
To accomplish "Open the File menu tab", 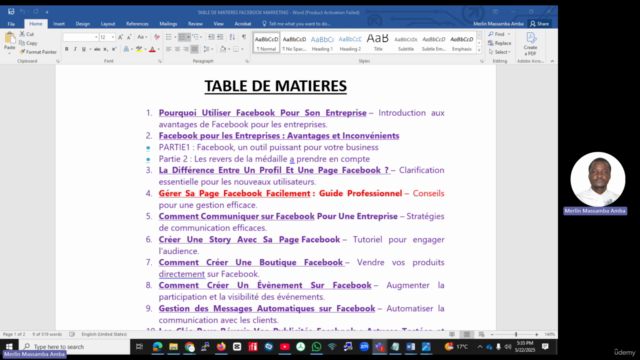I will pyautogui.click(x=11, y=24).
